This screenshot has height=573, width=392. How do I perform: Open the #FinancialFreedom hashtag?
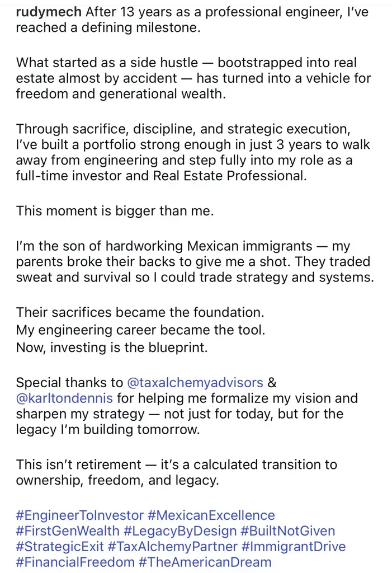coord(75,562)
